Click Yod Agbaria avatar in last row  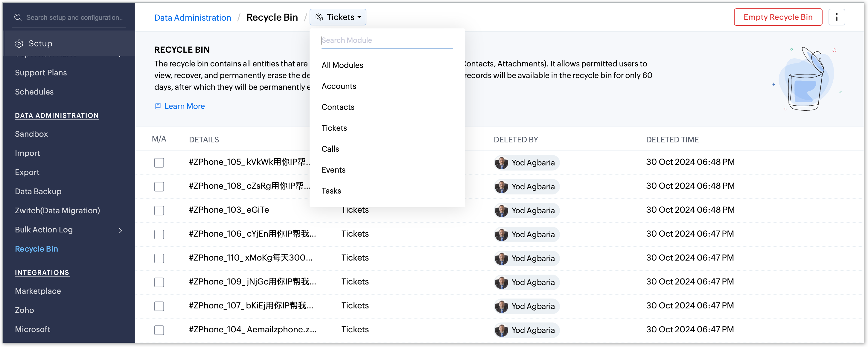coord(501,330)
